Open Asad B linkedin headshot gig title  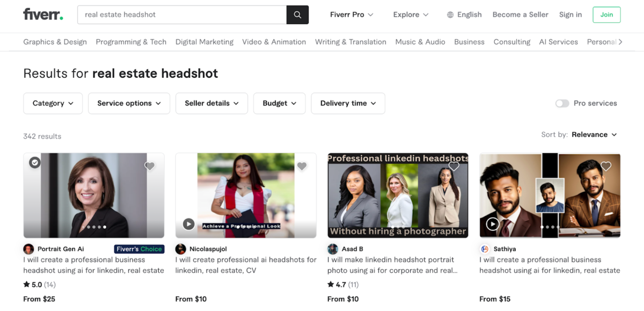point(392,265)
